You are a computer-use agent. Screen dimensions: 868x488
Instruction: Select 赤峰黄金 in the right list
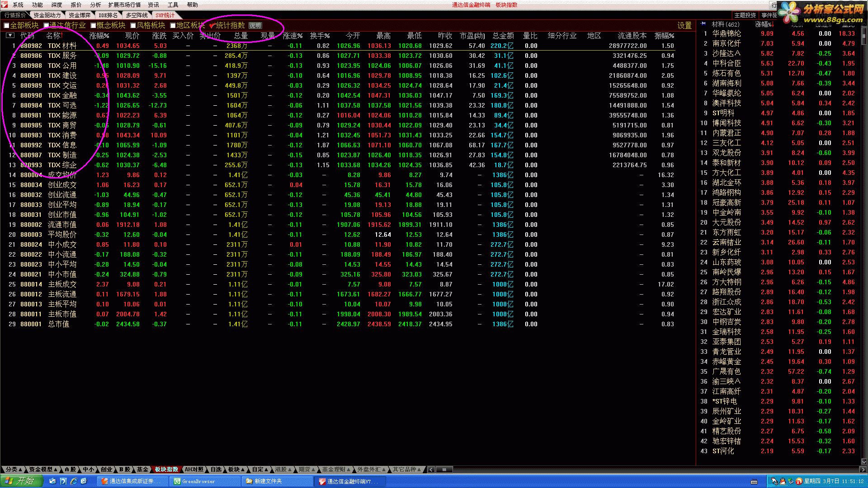click(x=726, y=361)
